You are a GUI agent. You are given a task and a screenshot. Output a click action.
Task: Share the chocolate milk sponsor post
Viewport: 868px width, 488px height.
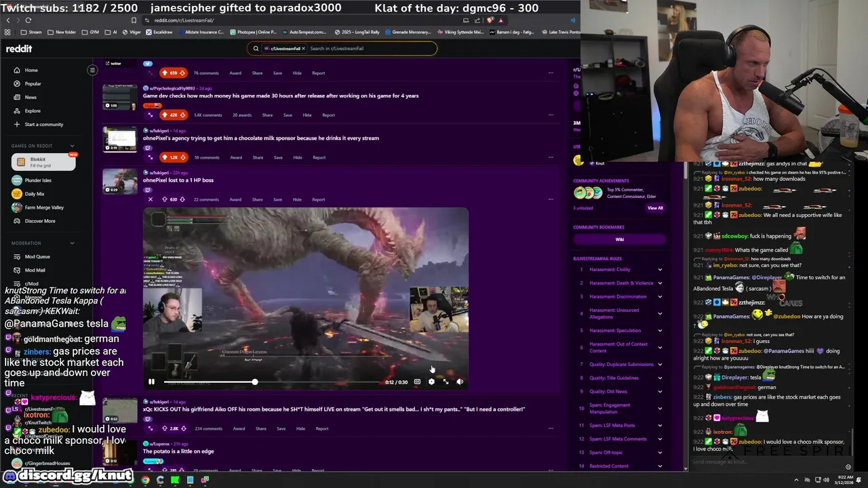258,157
